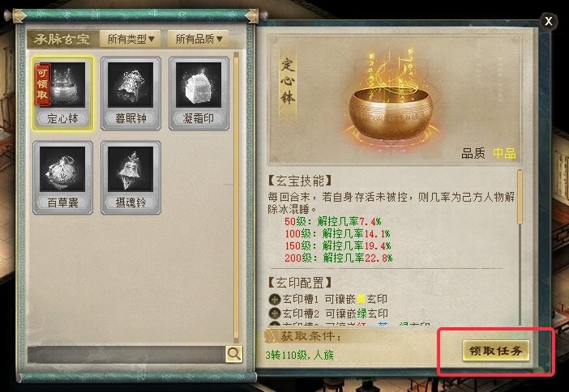This screenshot has width=569, height=392.
Task: Select the 凝霜印 seal treasure icon
Action: (199, 93)
